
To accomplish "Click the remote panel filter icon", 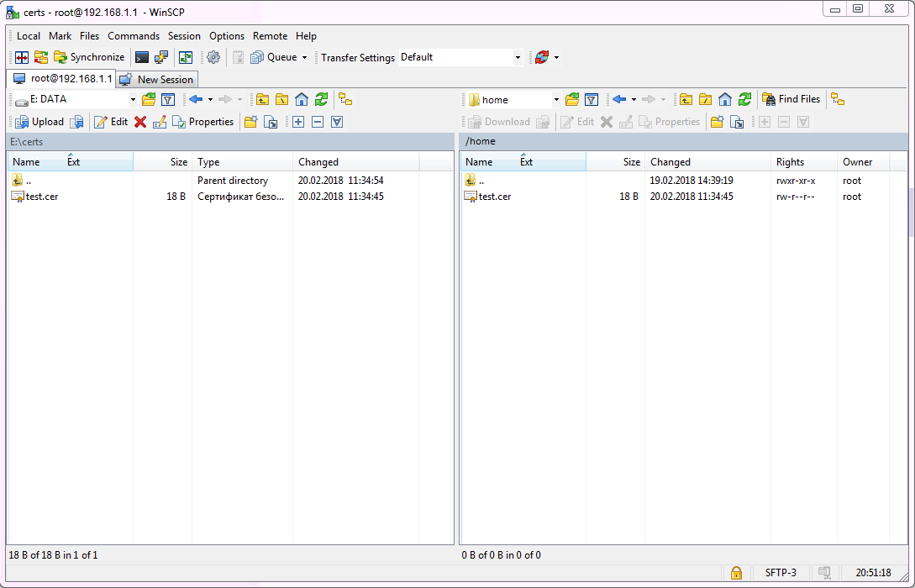I will [x=592, y=100].
